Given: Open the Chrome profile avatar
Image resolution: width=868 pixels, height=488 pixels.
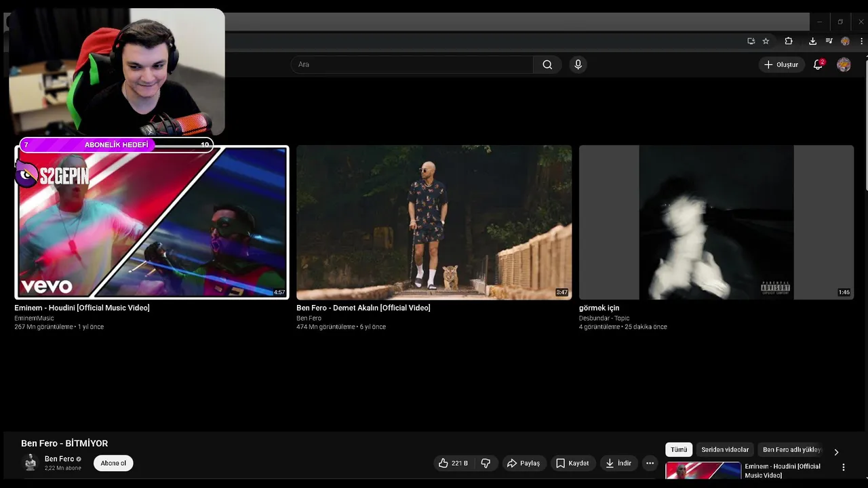Looking at the screenshot, I should (845, 41).
